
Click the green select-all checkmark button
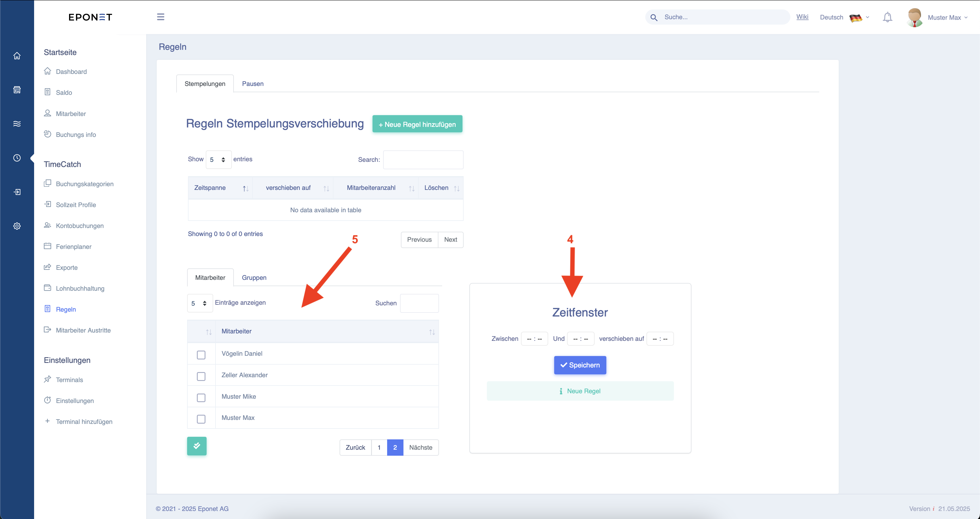197,446
